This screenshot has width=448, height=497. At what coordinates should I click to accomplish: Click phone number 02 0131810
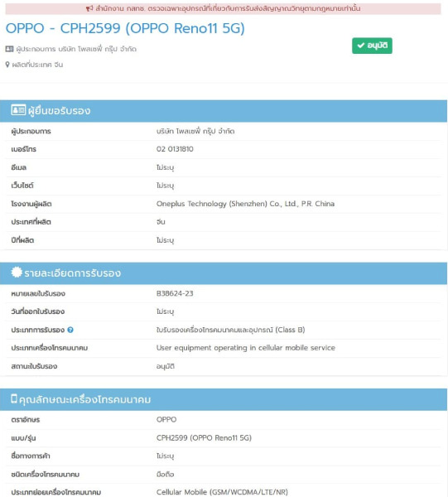175,149
